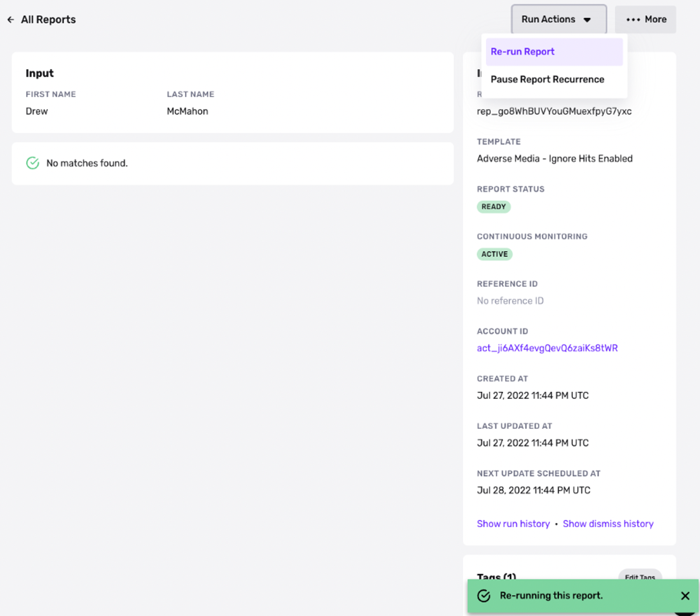Click first name value Drew
The width and height of the screenshot is (700, 616).
pyautogui.click(x=37, y=111)
